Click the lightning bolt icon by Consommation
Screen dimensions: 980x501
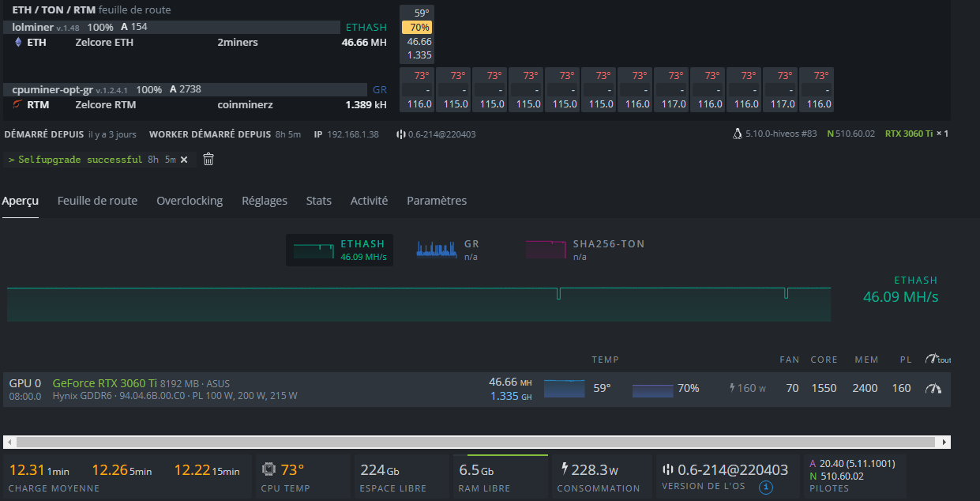(x=564, y=469)
